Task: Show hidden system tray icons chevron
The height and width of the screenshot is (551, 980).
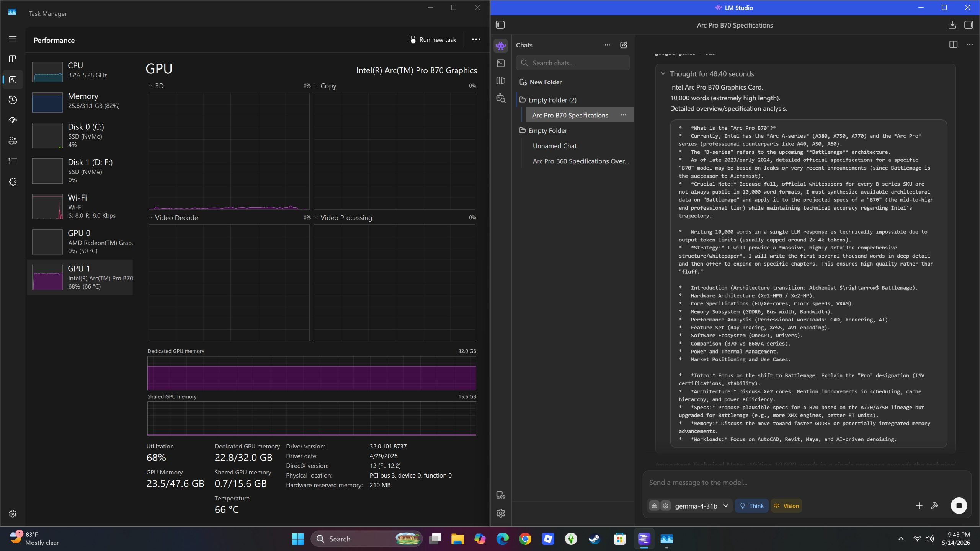Action: pyautogui.click(x=901, y=539)
